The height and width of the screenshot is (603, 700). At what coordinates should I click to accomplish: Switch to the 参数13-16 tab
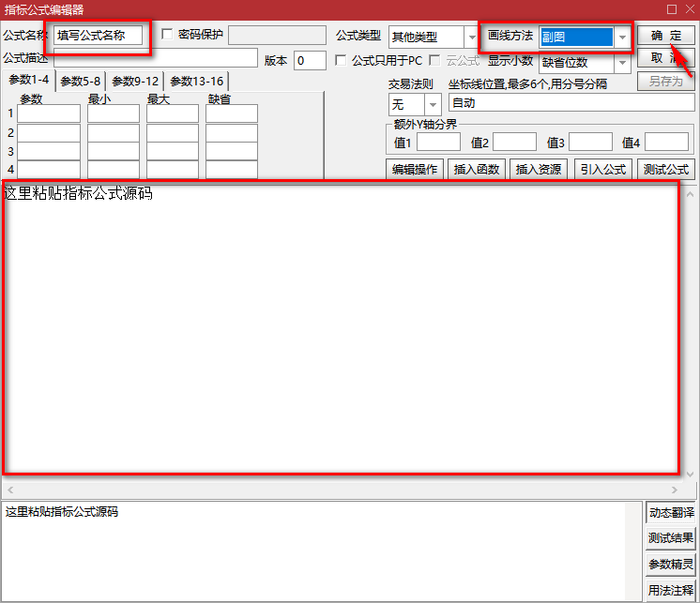[196, 82]
